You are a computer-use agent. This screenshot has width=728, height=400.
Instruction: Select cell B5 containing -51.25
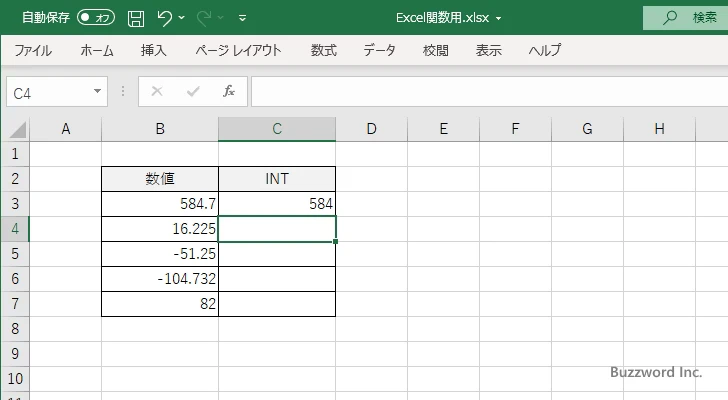click(160, 254)
